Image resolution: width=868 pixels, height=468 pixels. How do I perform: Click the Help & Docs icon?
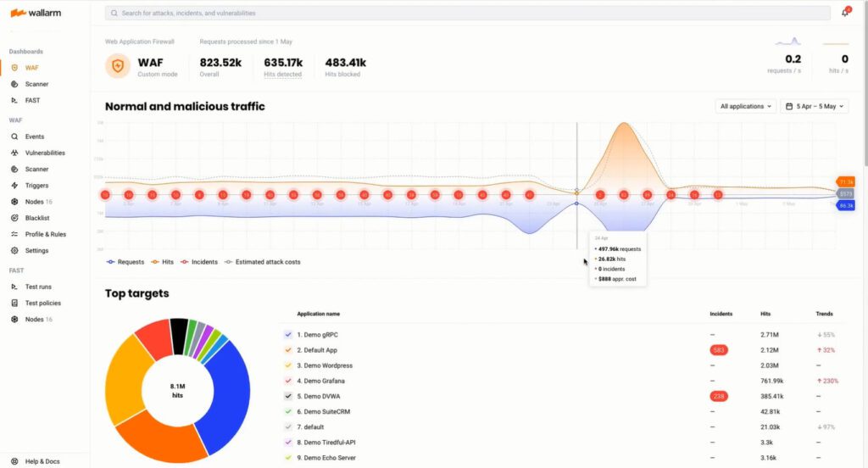(14, 461)
